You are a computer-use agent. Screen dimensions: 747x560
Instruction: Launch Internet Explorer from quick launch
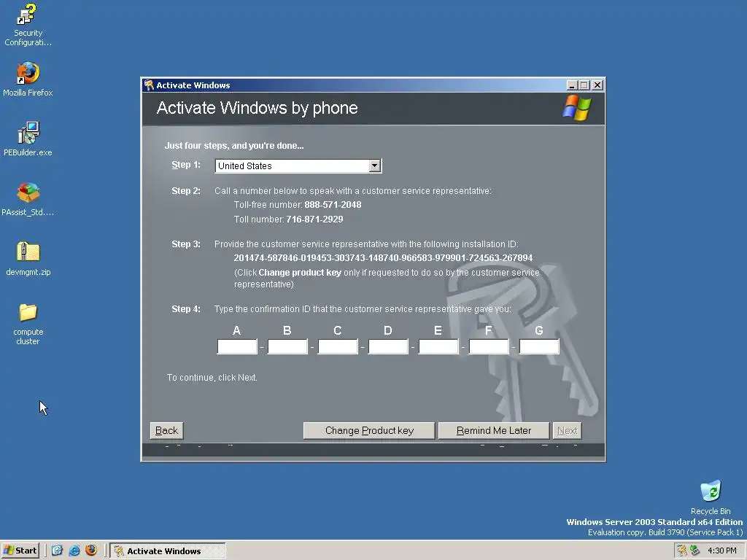click(x=74, y=551)
